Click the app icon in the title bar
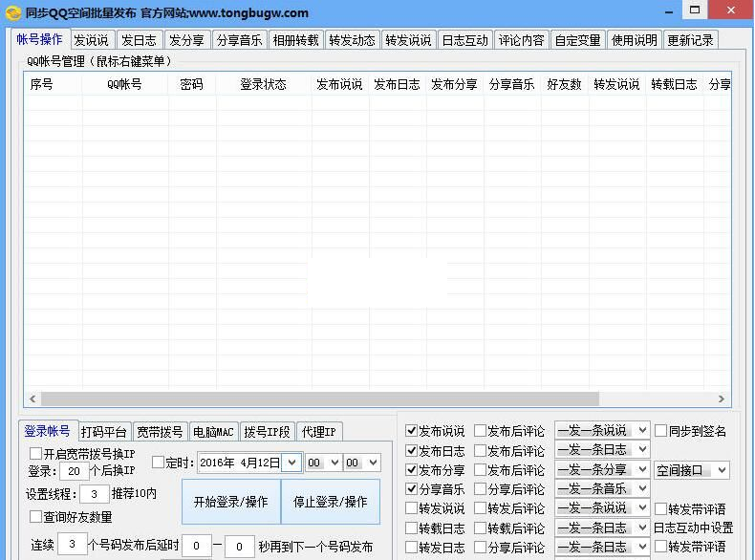This screenshot has height=560, width=755. [11, 12]
